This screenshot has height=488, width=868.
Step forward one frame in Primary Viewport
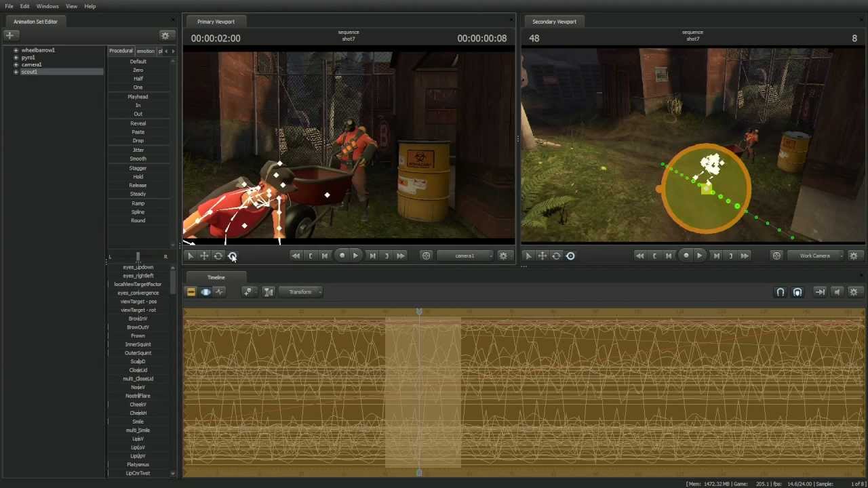click(x=372, y=256)
